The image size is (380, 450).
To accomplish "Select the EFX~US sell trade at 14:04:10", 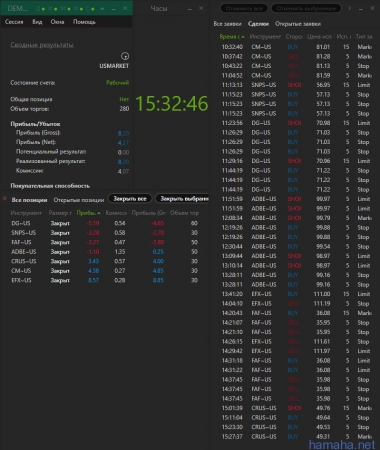I will (x=296, y=304).
